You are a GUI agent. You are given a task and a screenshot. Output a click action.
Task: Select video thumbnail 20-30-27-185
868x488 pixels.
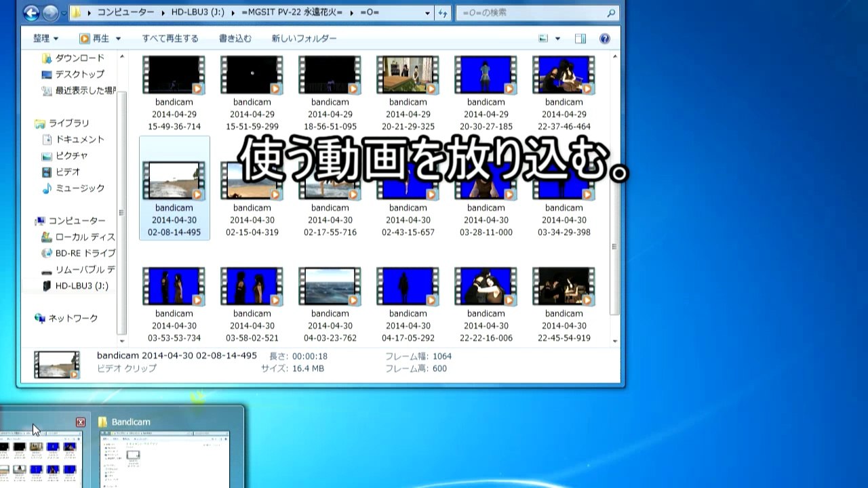pyautogui.click(x=486, y=75)
